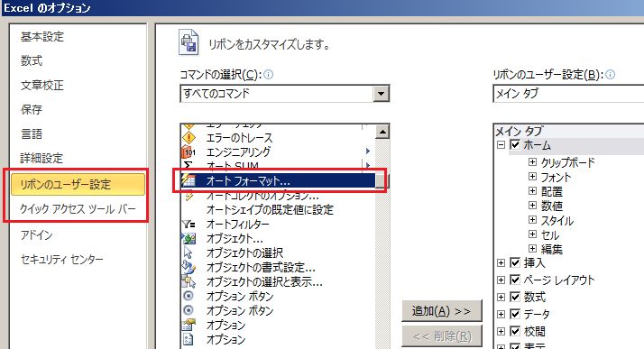
Task: Click the オート フォーマット table icon
Action: [189, 180]
